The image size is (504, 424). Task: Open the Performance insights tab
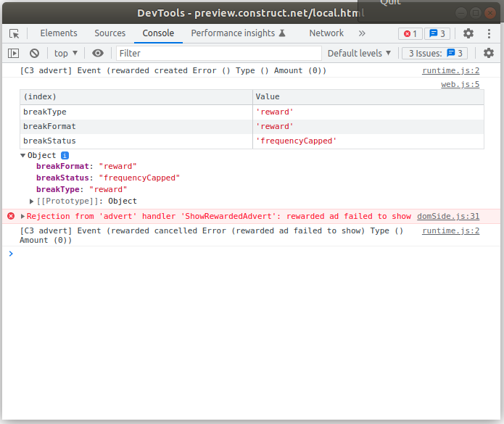[x=238, y=33]
